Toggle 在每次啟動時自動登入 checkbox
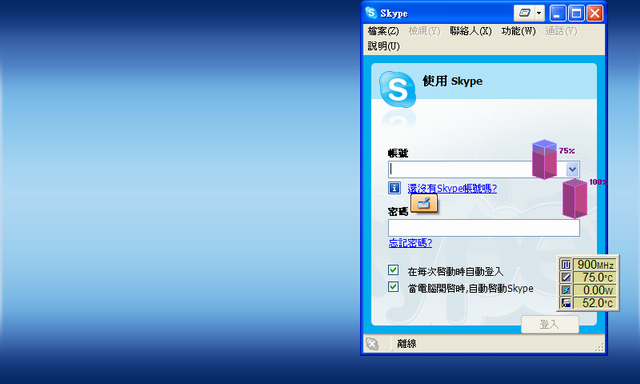Screen dimensions: 640x384 [393, 270]
